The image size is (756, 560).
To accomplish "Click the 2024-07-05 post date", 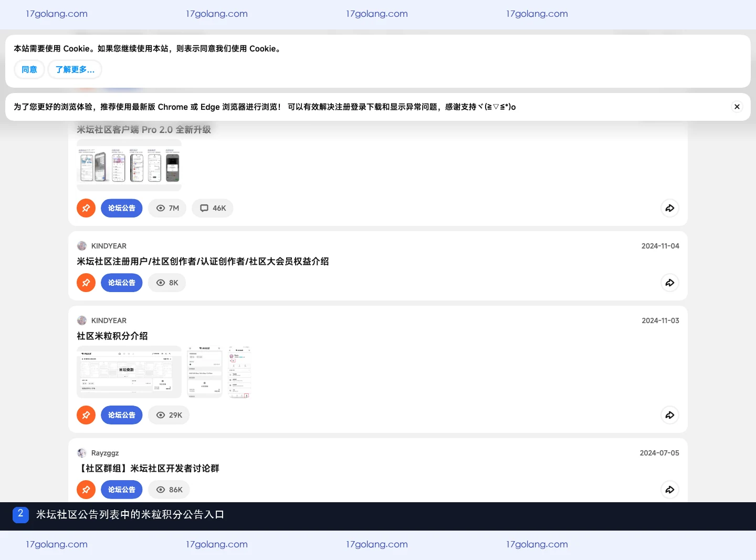I will coord(659,453).
